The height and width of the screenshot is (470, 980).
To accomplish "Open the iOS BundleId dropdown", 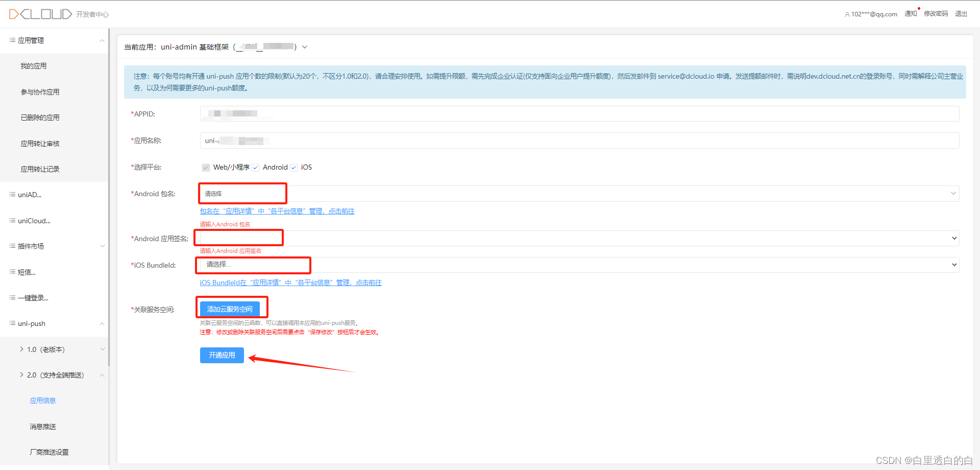I will coord(579,265).
